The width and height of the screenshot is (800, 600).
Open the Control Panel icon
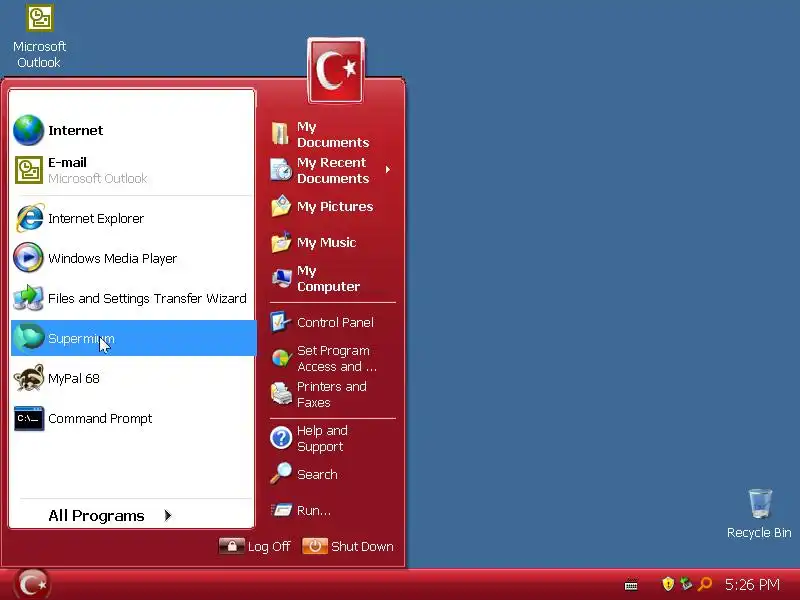[281, 322]
